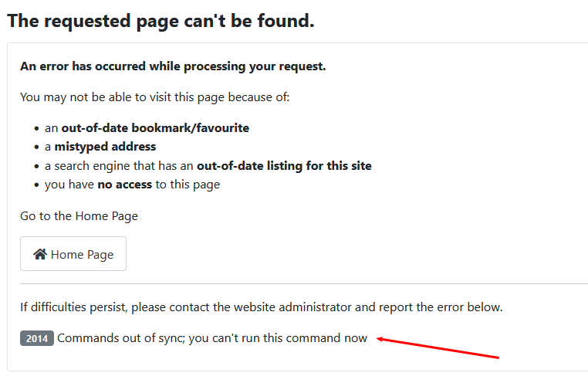Image resolution: width=588 pixels, height=383 pixels.
Task: Click 'out-of-date listing for this site' bold text
Action: (x=284, y=166)
